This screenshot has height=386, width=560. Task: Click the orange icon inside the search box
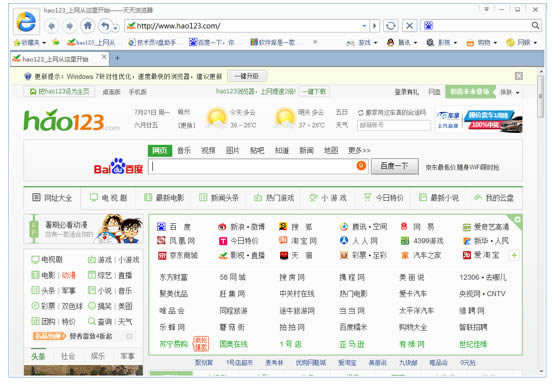click(361, 165)
